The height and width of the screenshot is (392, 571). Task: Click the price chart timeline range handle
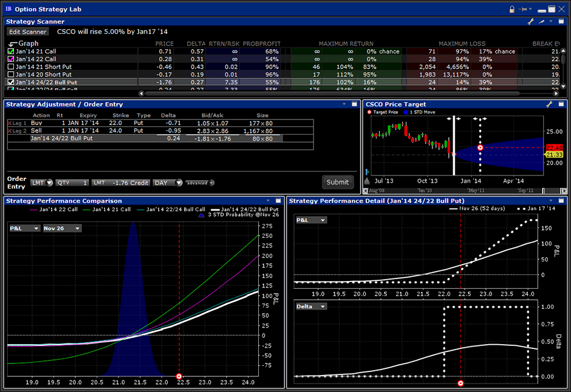[x=543, y=191]
